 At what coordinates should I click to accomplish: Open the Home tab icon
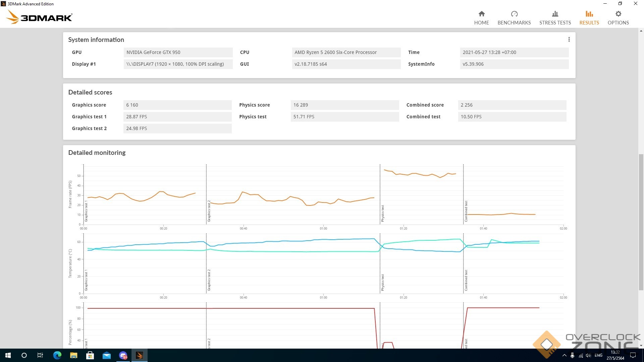[481, 14]
